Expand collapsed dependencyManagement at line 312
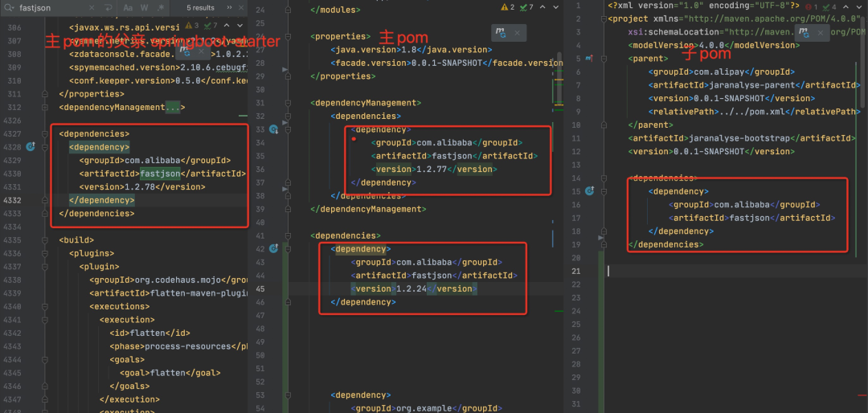This screenshot has height=413, width=868. coord(47,108)
